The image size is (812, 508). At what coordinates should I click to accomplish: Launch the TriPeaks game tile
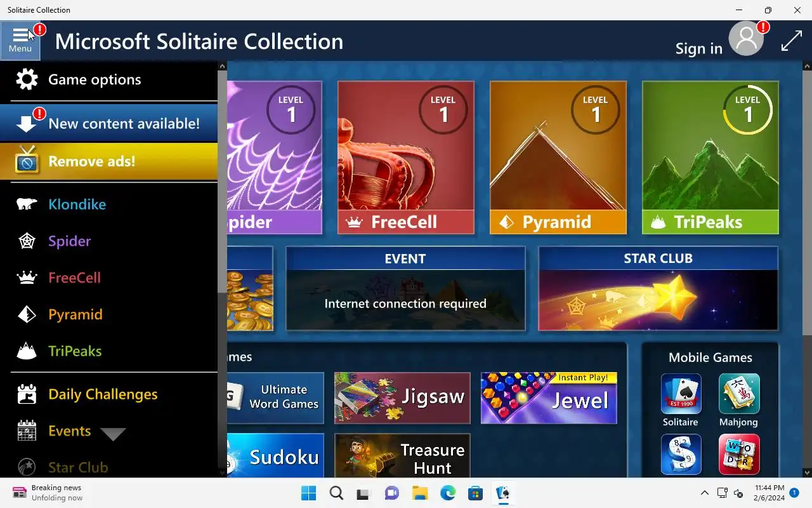click(x=710, y=157)
